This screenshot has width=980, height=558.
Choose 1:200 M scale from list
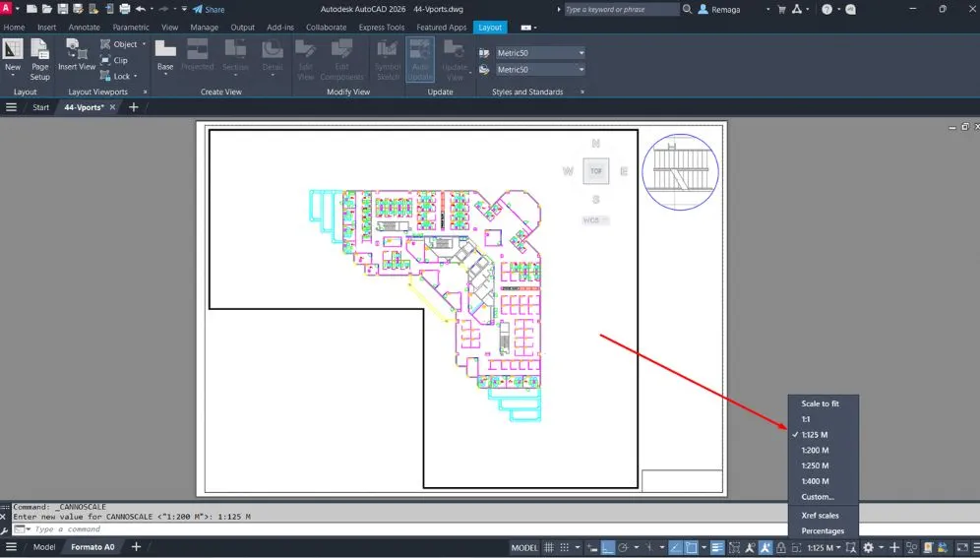click(x=815, y=450)
